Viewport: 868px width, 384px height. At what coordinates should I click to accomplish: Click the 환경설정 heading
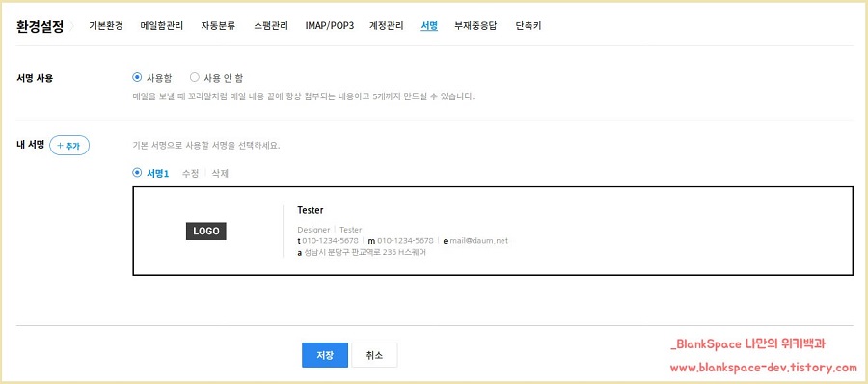(x=41, y=26)
